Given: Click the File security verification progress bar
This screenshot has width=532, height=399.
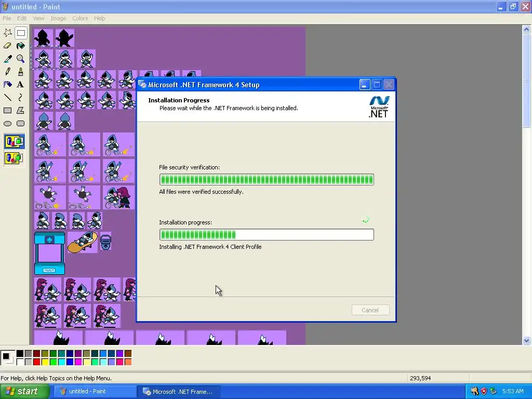Looking at the screenshot, I should click(x=267, y=179).
